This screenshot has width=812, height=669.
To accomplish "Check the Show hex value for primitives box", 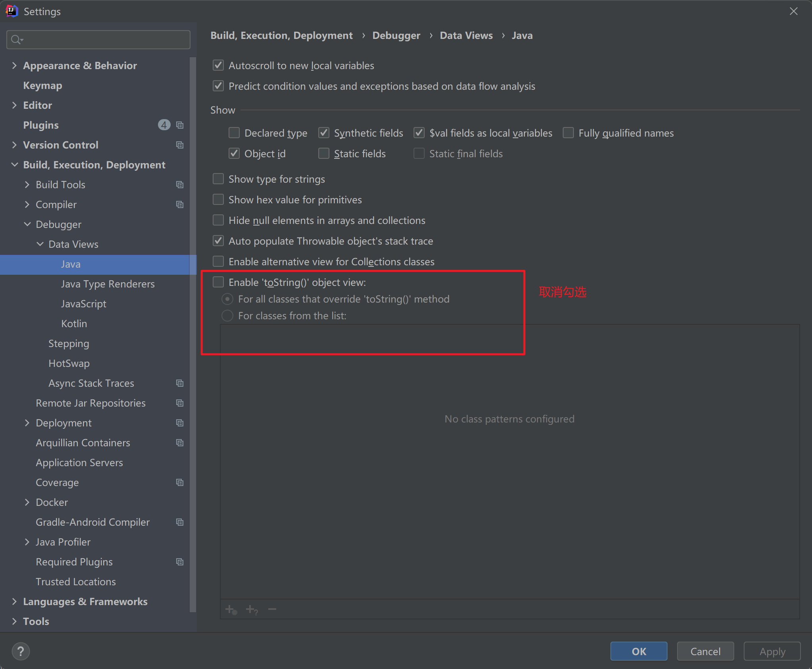I will click(x=218, y=200).
